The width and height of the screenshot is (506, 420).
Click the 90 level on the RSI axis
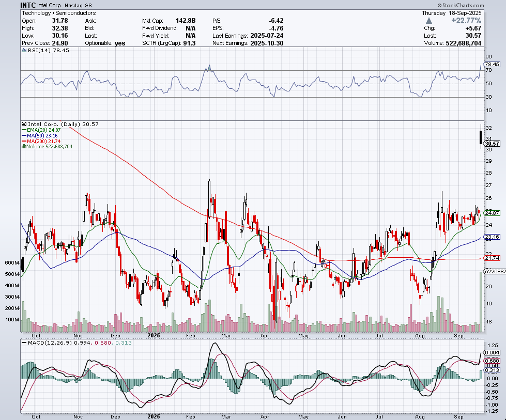point(488,57)
